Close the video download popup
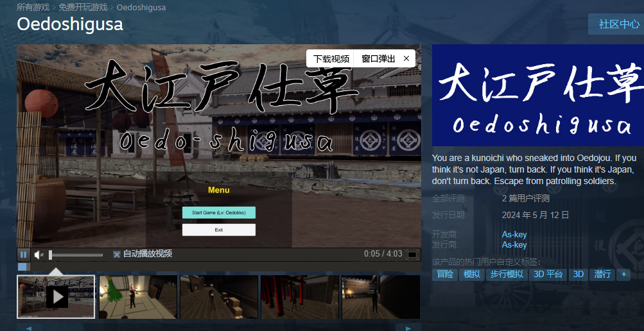This screenshot has width=644, height=331. [x=406, y=58]
